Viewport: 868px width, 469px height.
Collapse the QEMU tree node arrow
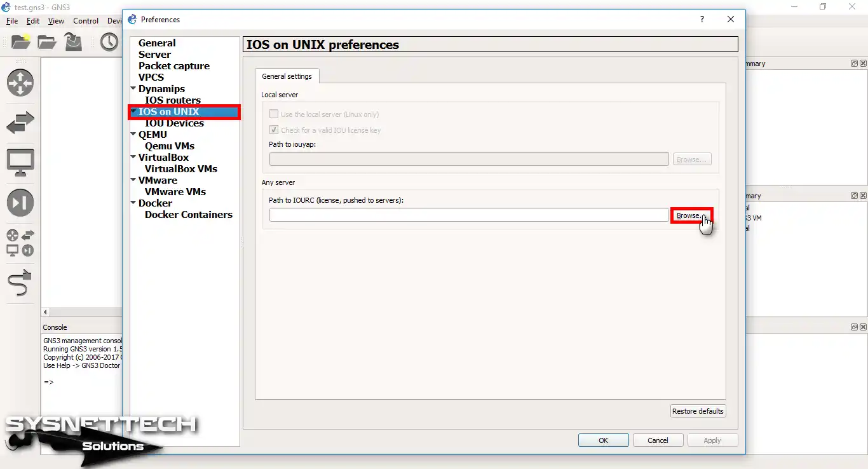pos(133,134)
